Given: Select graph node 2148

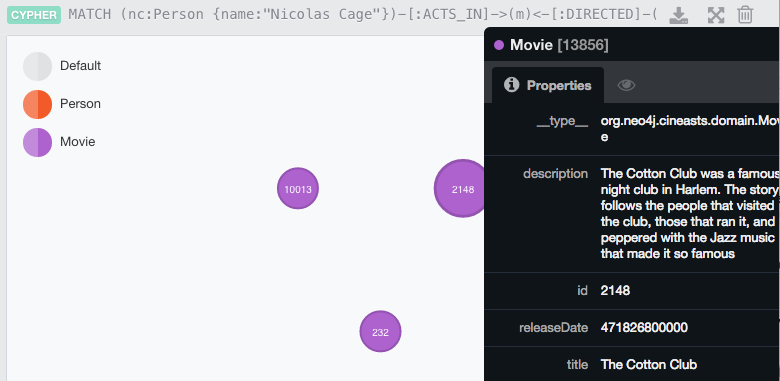Looking at the screenshot, I should [460, 189].
